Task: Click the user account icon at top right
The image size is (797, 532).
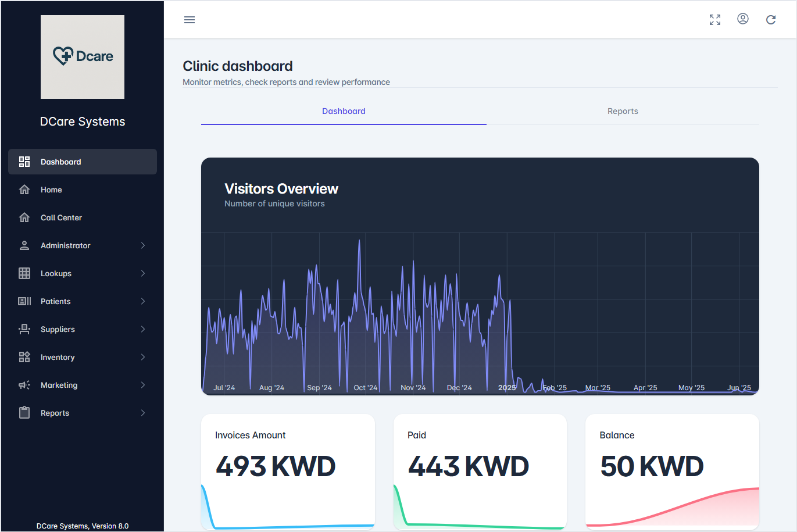Action: coord(743,19)
